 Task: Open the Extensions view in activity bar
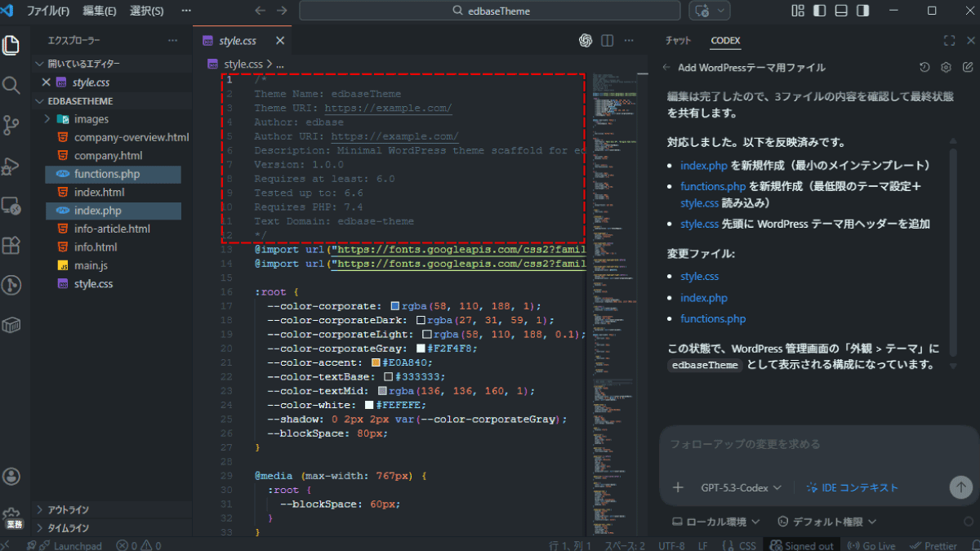point(11,245)
